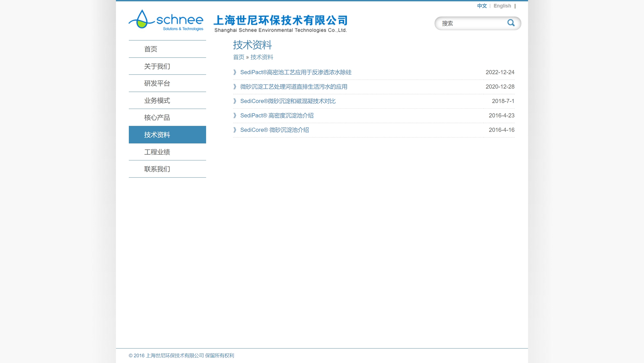644x363 pixels.
Task: Click the 技术资料 page heading
Action: [x=253, y=45]
